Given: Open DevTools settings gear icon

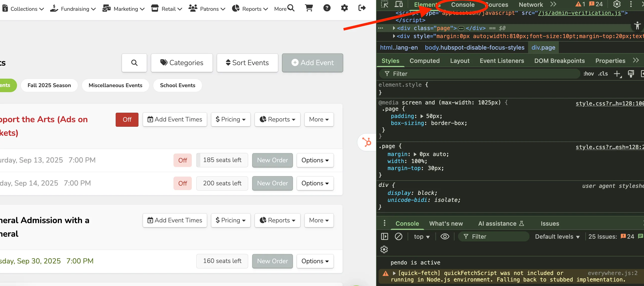Looking at the screenshot, I should click(617, 4).
